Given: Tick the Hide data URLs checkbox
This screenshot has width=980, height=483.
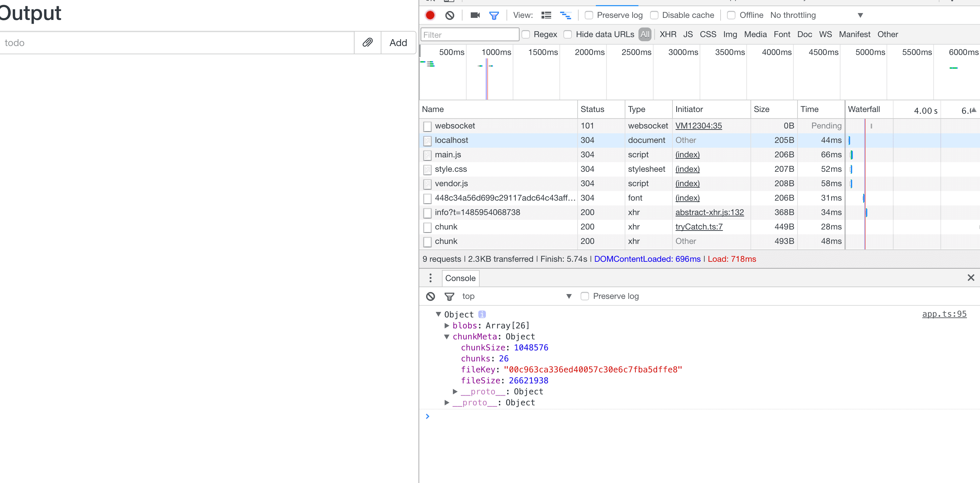Looking at the screenshot, I should (x=568, y=35).
